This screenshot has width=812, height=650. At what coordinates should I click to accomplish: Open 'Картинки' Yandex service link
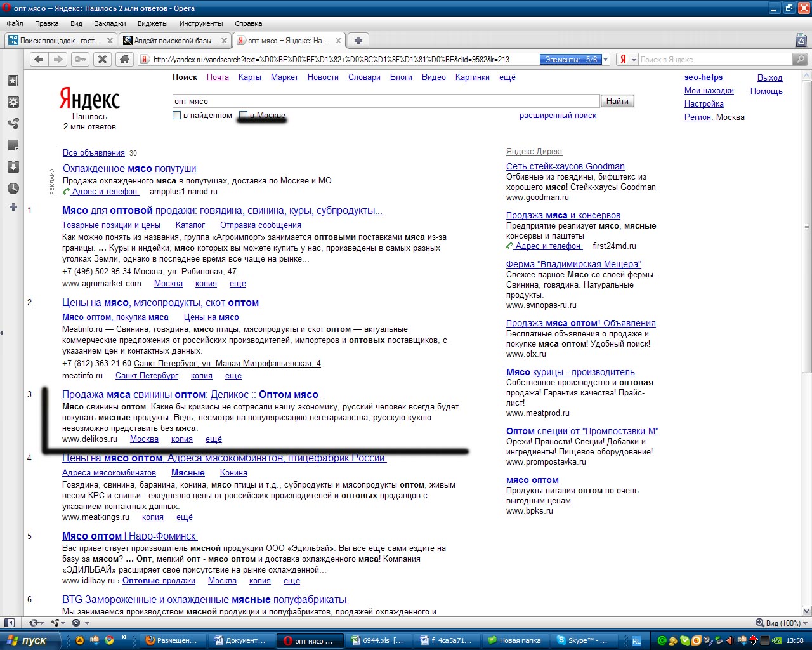472,77
